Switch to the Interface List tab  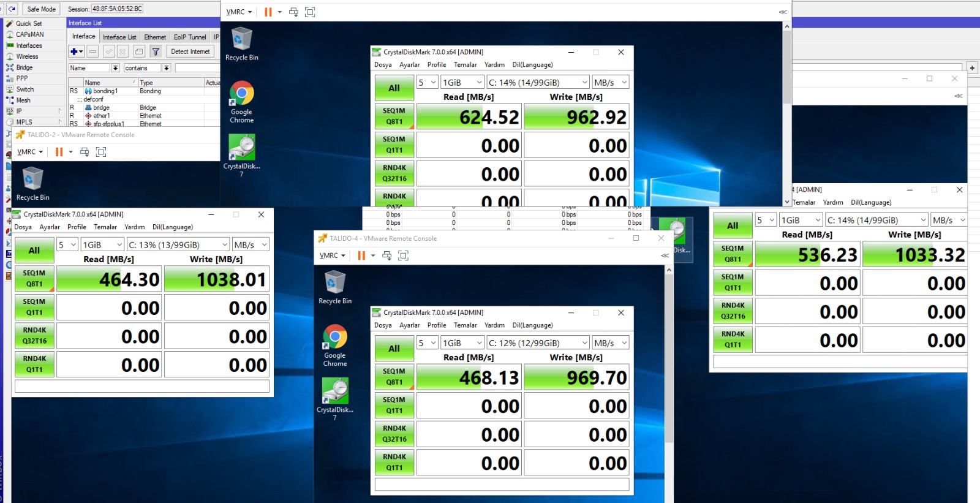pyautogui.click(x=119, y=37)
